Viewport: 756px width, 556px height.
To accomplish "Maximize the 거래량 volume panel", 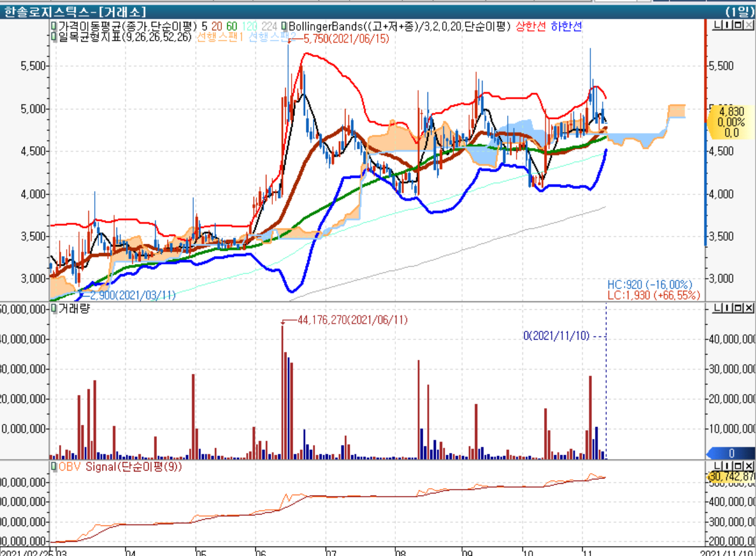I will click(x=738, y=308).
